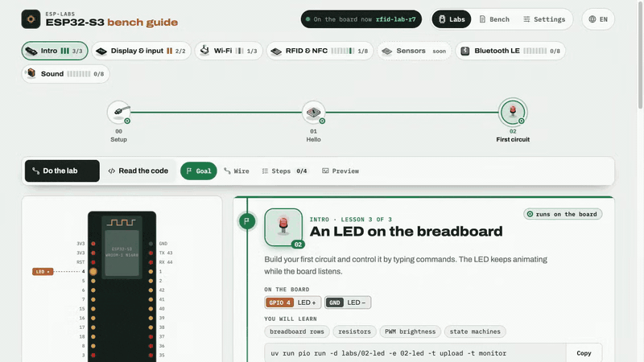Click the 'breadboard rows' topic tag
Viewport: 644px width, 362px height.
(x=297, y=331)
